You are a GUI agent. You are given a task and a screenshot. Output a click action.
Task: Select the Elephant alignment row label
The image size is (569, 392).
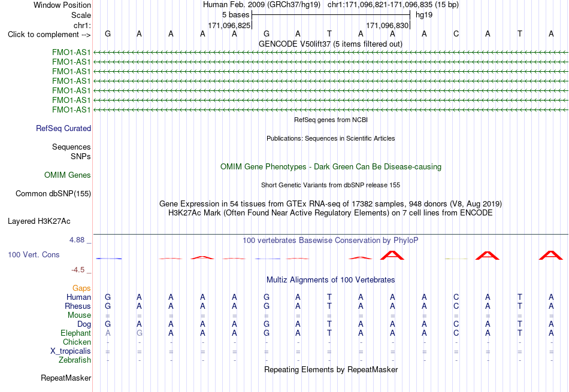pos(76,333)
